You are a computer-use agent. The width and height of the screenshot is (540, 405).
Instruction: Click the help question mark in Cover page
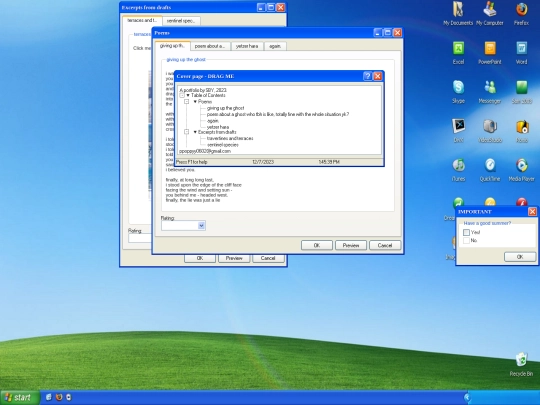pos(367,76)
